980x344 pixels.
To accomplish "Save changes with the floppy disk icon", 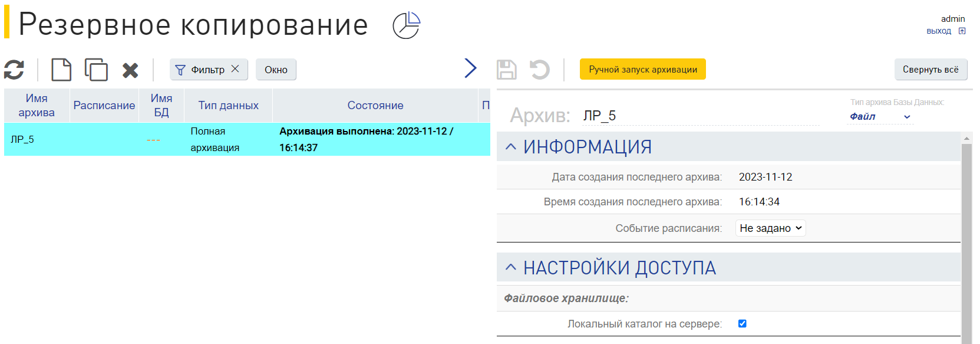I will tap(507, 70).
